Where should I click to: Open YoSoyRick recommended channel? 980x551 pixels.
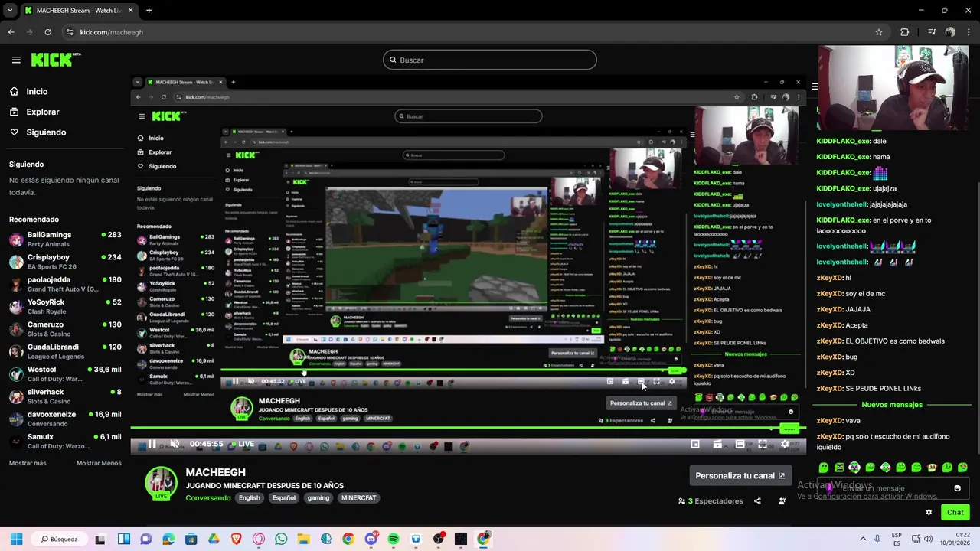(x=65, y=306)
